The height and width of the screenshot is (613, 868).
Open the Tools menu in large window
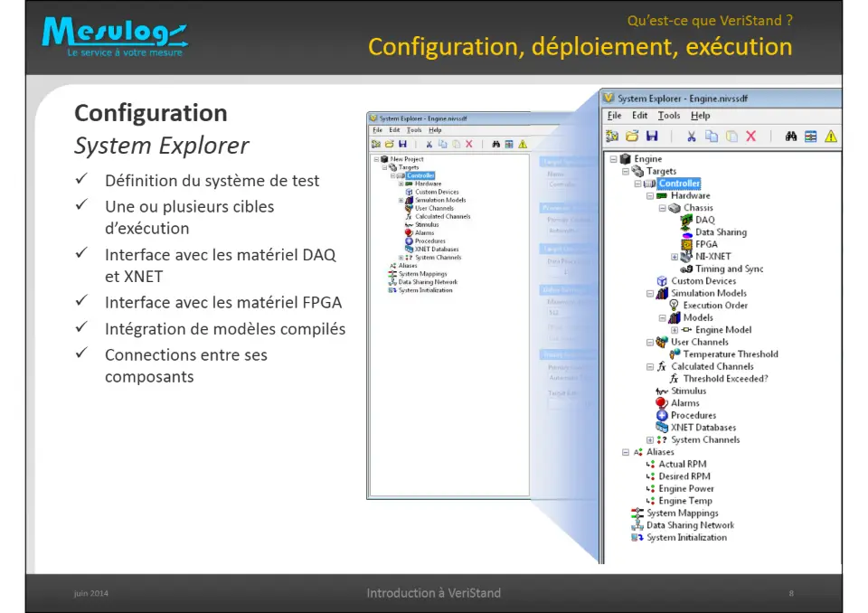point(669,115)
